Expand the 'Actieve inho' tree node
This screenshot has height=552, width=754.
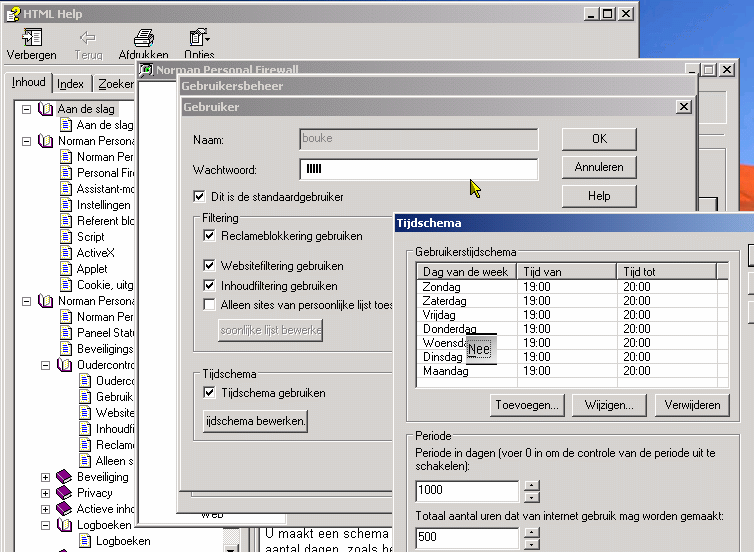[45, 509]
